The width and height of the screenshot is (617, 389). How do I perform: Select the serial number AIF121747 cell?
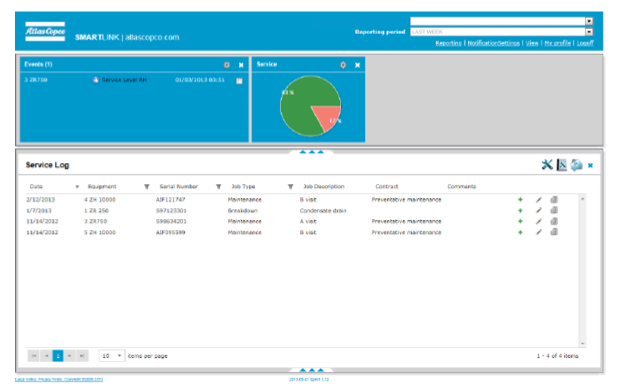pyautogui.click(x=170, y=200)
